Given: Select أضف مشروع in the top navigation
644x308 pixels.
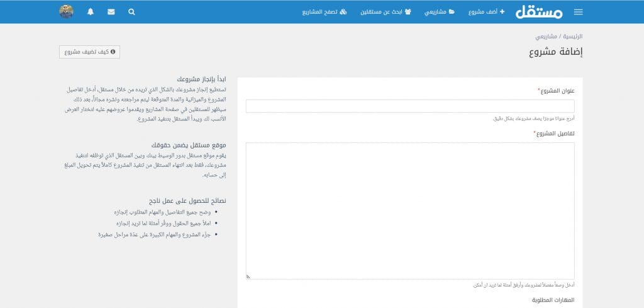Looking at the screenshot, I should [x=487, y=12].
